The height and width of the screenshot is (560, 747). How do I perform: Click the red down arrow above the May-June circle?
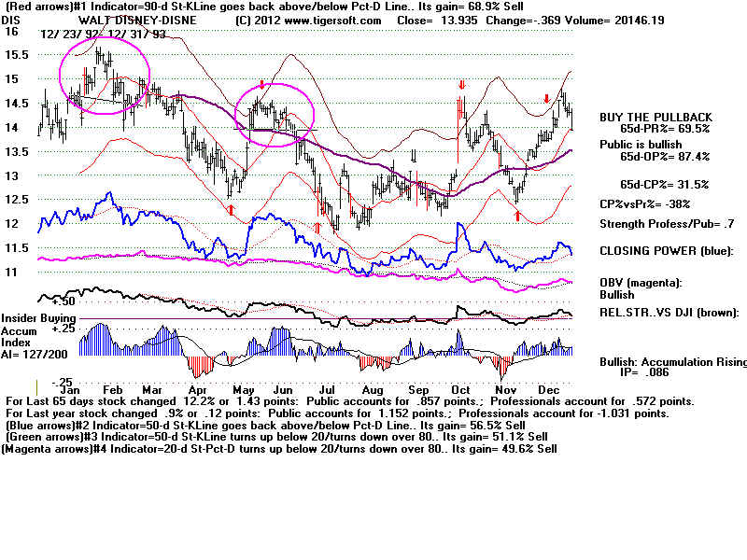262,85
